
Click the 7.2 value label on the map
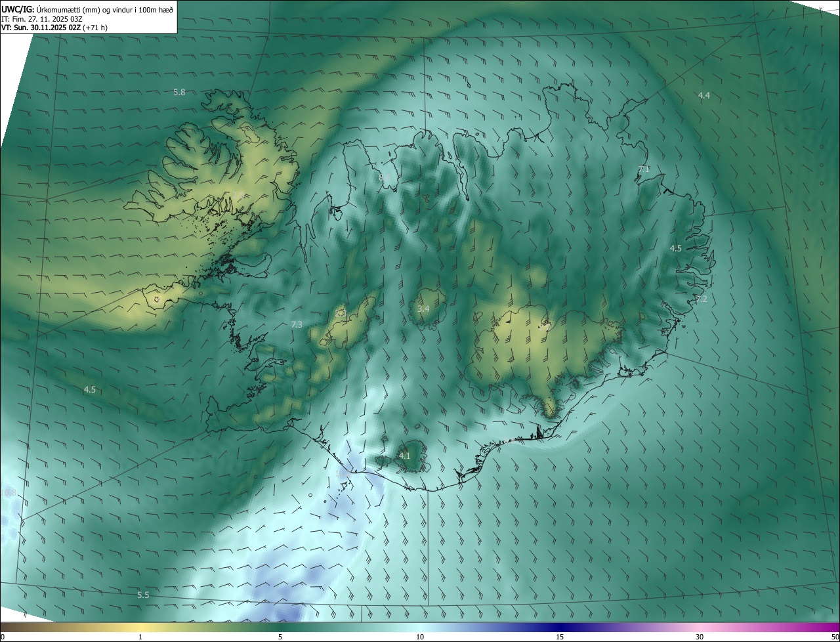tap(702, 299)
